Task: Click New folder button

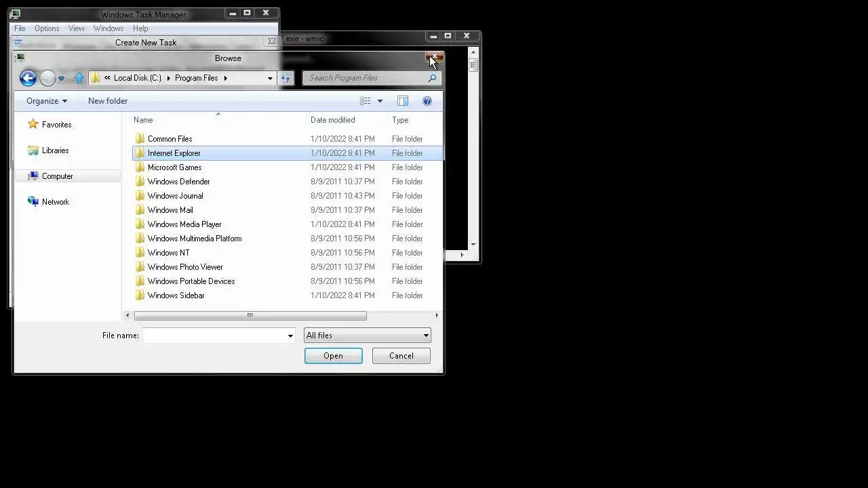Action: point(108,101)
